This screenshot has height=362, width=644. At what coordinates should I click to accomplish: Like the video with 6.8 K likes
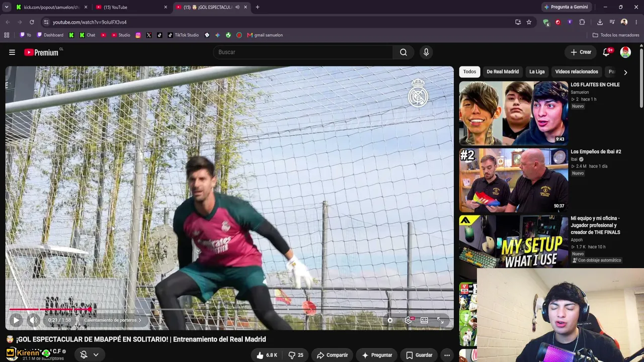[267, 355]
